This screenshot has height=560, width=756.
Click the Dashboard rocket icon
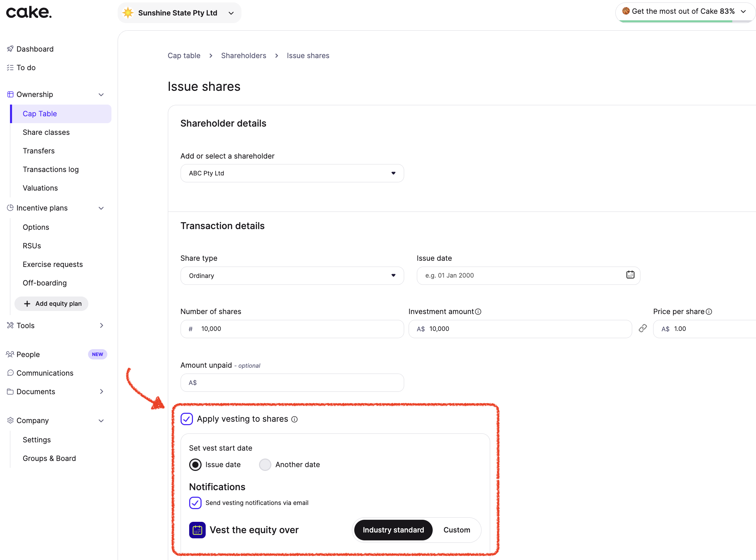10,49
